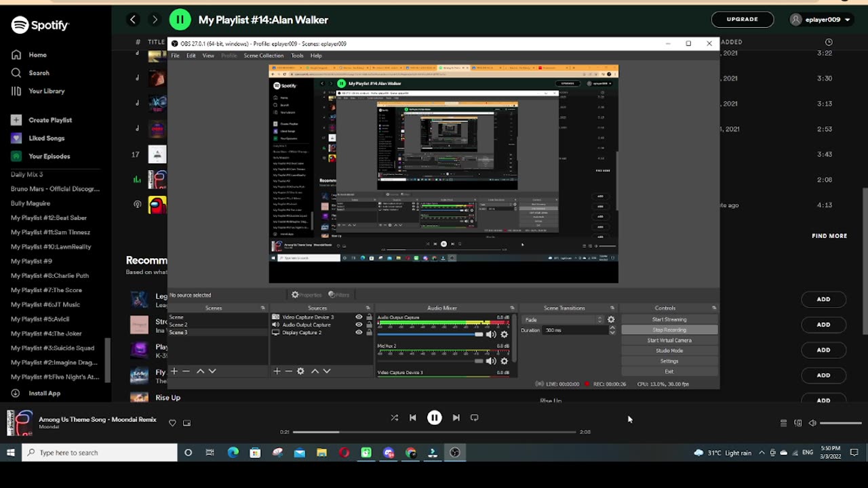Open the Fade transition dropdown
The width and height of the screenshot is (868, 488).
(x=563, y=320)
